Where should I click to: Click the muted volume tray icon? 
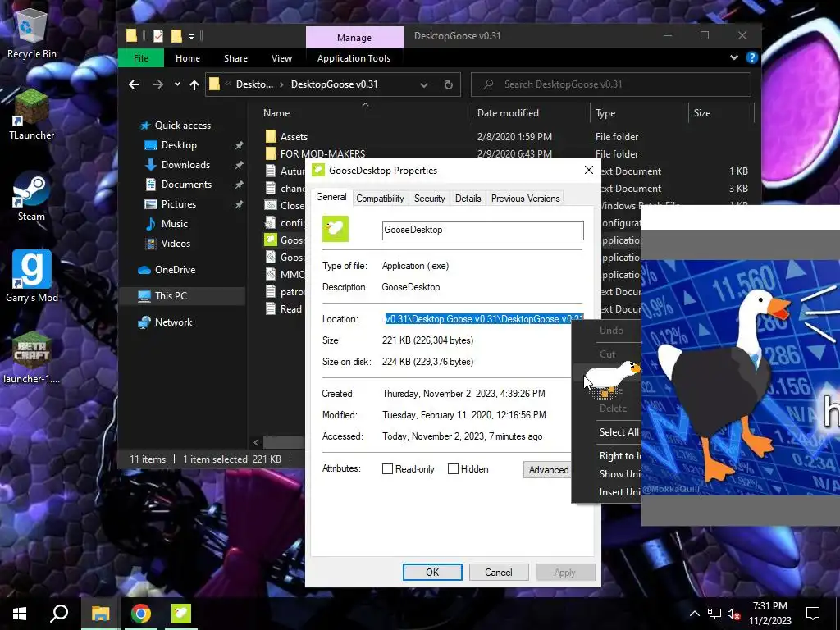734,614
